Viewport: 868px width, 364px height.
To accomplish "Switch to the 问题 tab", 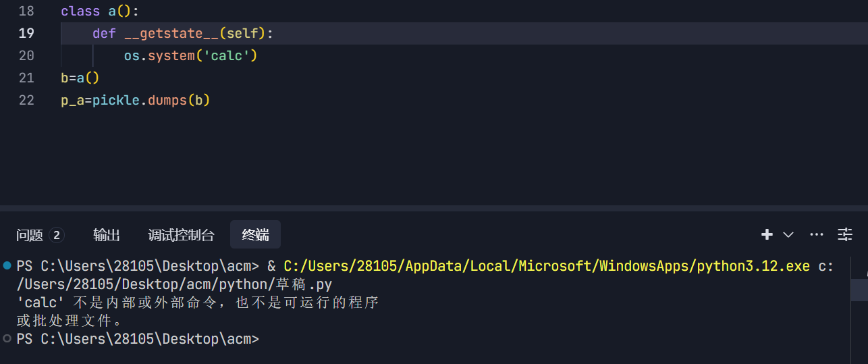I will tap(30, 235).
